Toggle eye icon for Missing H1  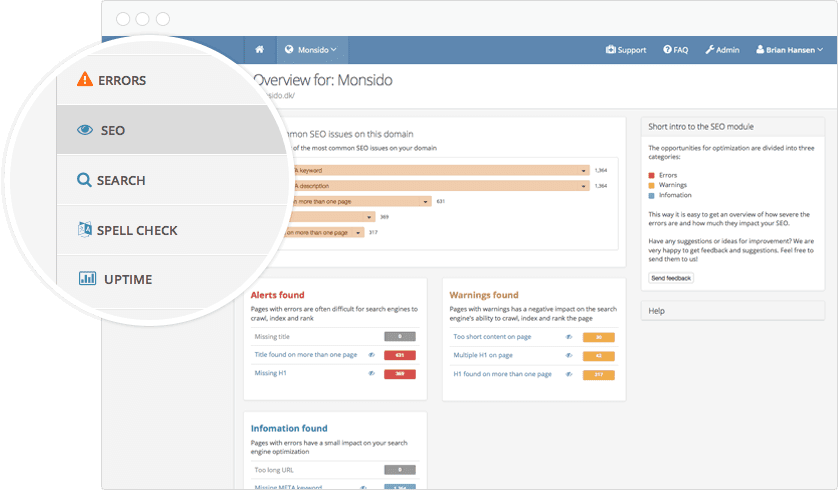(371, 374)
